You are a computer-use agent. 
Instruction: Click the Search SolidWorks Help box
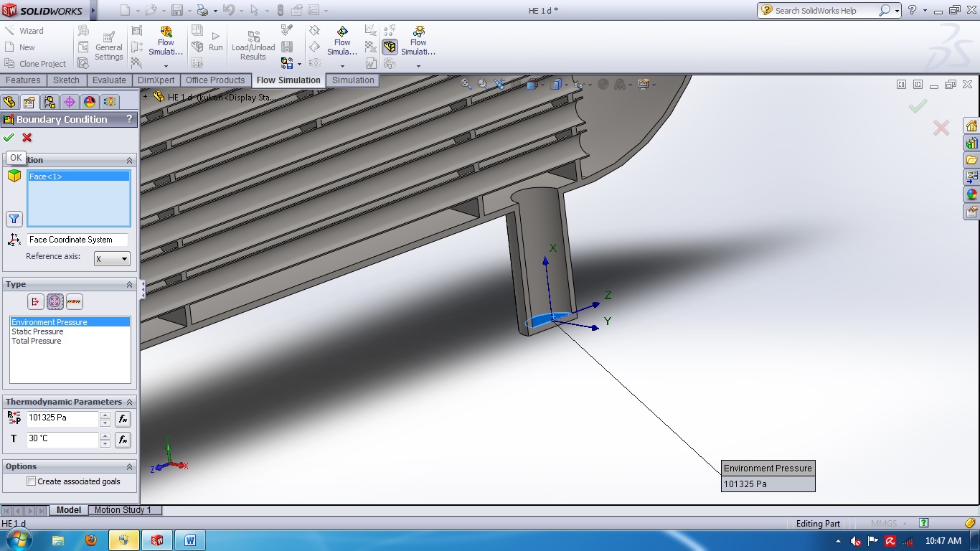pos(825,11)
